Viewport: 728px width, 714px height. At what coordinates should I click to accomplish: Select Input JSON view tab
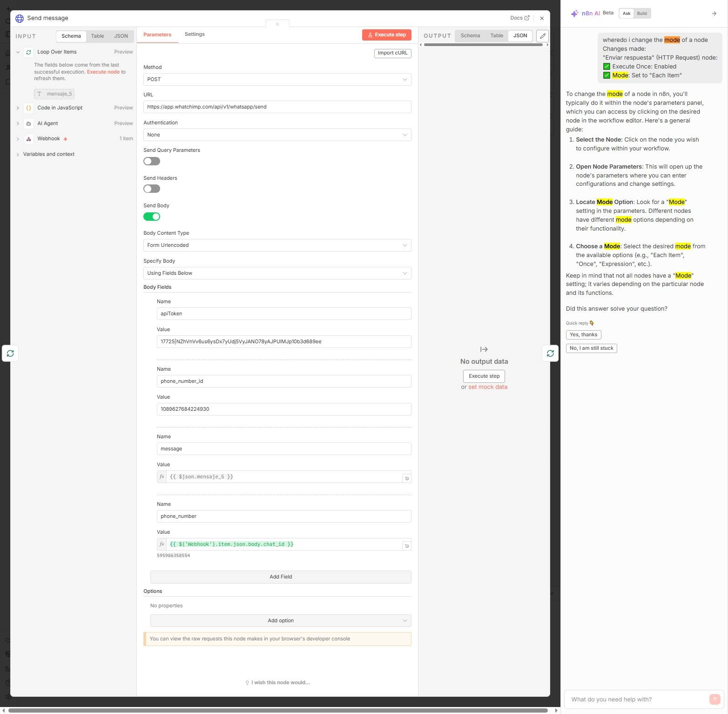[x=121, y=36]
